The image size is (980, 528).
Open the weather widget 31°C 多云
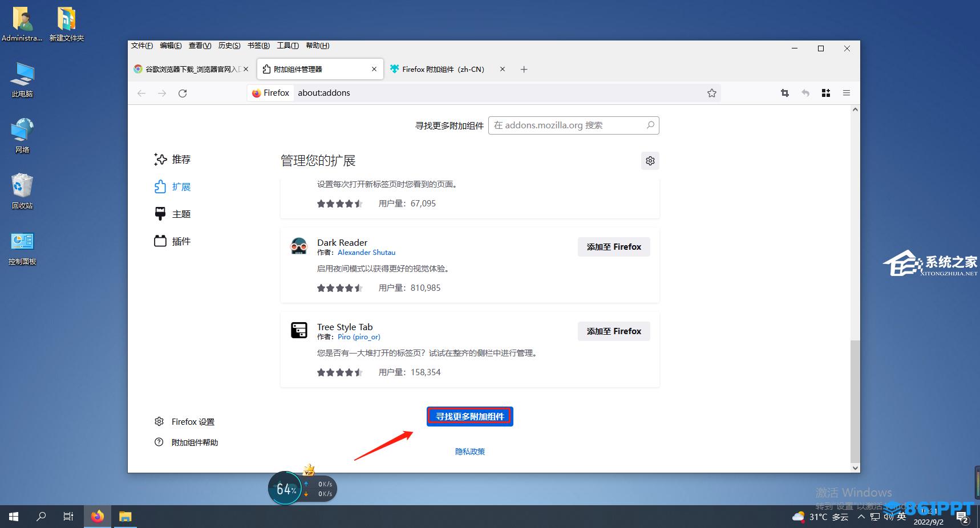820,517
